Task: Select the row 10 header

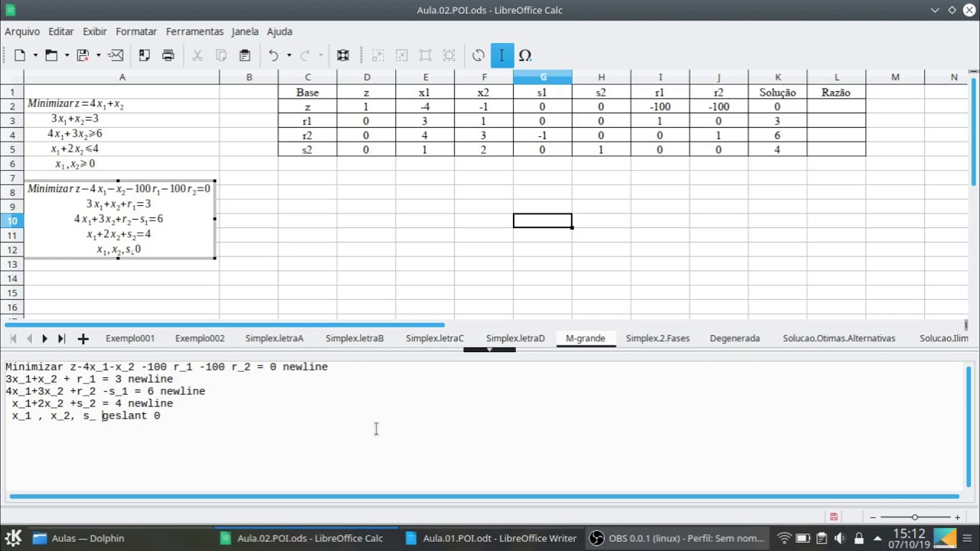Action: [12, 220]
